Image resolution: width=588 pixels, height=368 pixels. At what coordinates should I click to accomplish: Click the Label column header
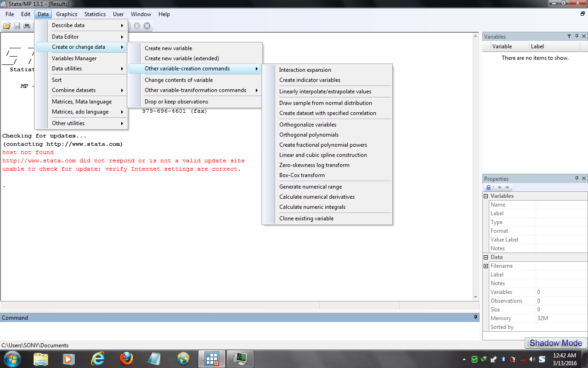(554, 46)
